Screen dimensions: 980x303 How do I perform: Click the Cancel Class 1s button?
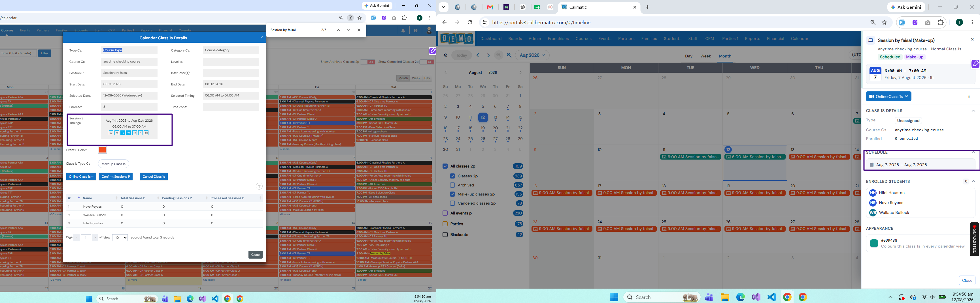(154, 177)
